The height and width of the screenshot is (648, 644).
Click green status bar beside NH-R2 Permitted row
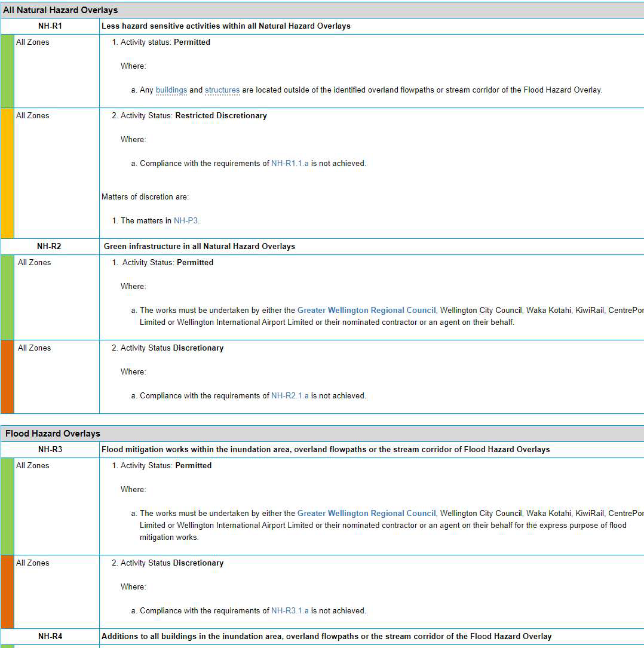point(7,297)
